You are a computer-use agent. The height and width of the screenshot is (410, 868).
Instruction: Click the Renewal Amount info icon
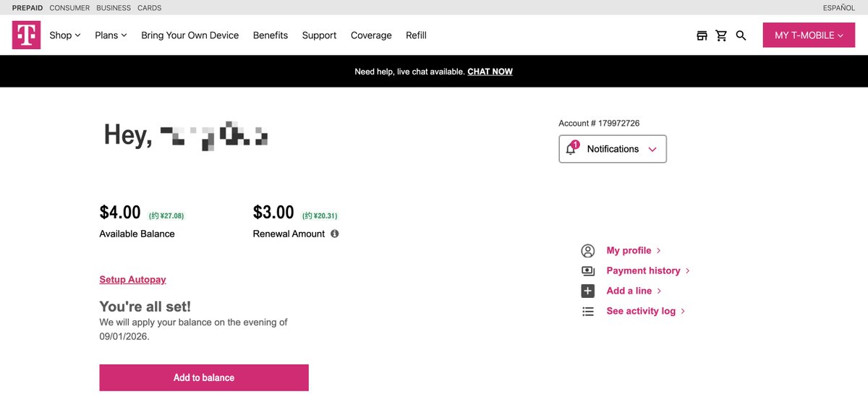(x=334, y=234)
